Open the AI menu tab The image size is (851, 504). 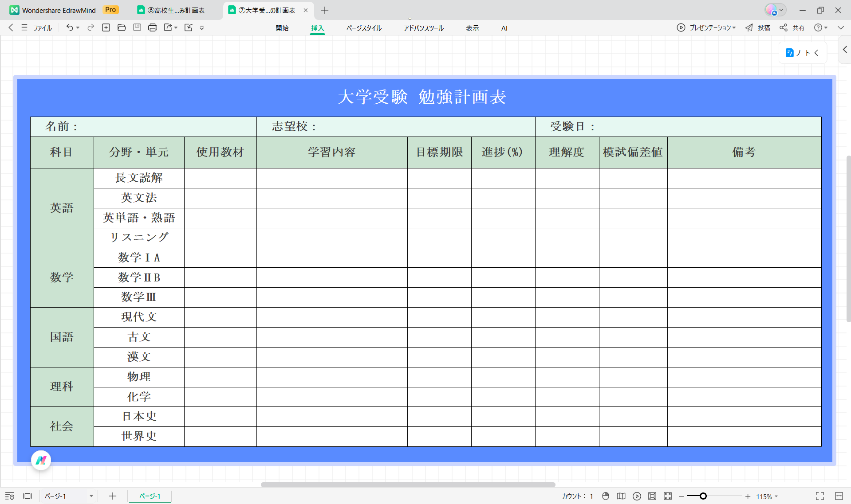(x=504, y=27)
